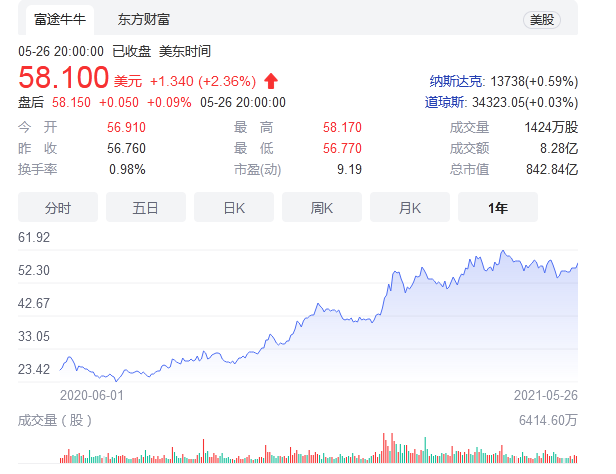Click the after-hours price 58.150
The height and width of the screenshot is (474, 616).
tap(71, 102)
